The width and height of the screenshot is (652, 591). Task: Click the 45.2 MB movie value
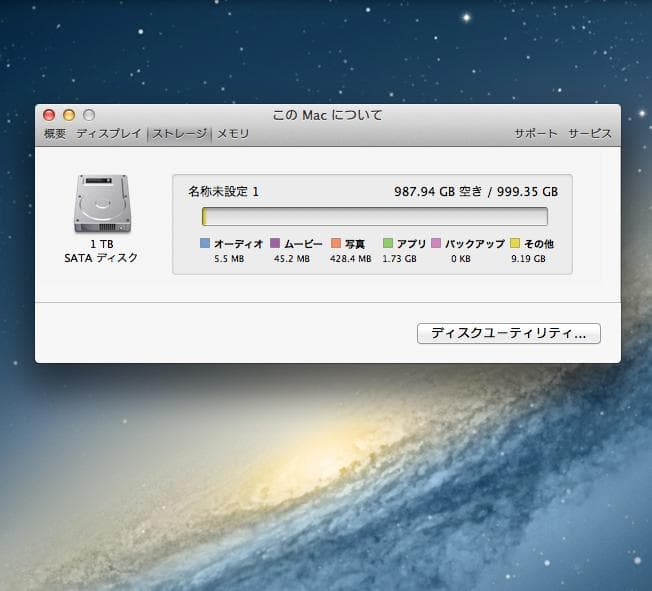[292, 259]
